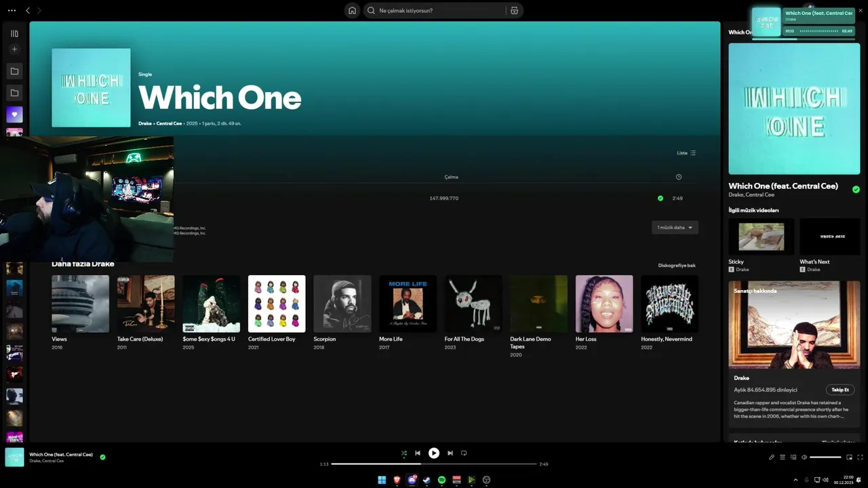Toggle saved checkmark in Now Playing panel

(856, 190)
